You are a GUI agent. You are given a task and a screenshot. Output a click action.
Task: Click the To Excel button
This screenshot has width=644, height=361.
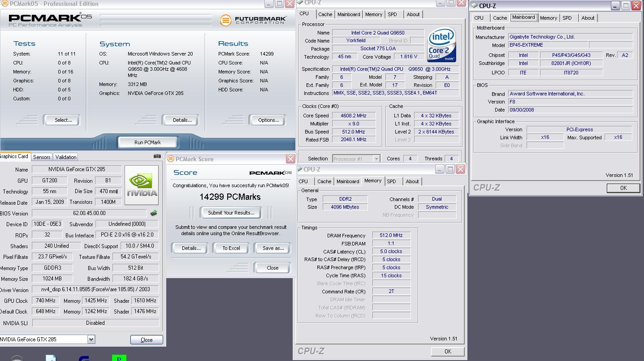(x=231, y=248)
